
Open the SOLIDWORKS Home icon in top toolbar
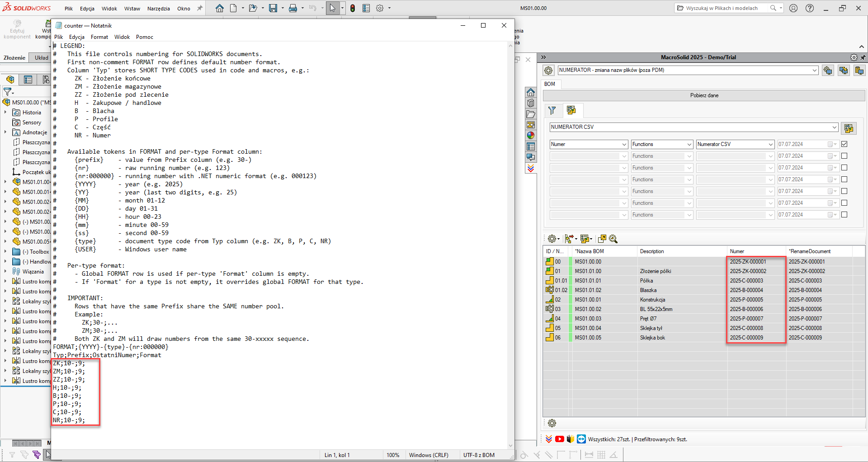(x=219, y=8)
